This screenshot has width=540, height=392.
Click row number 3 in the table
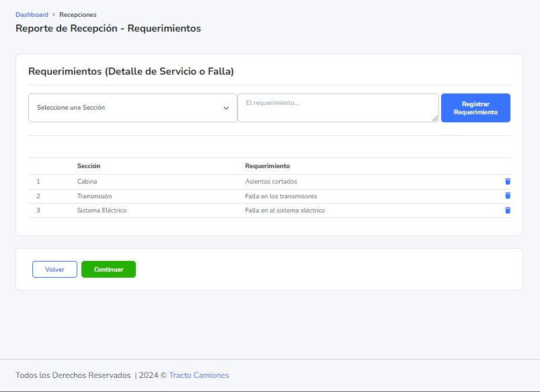[38, 210]
